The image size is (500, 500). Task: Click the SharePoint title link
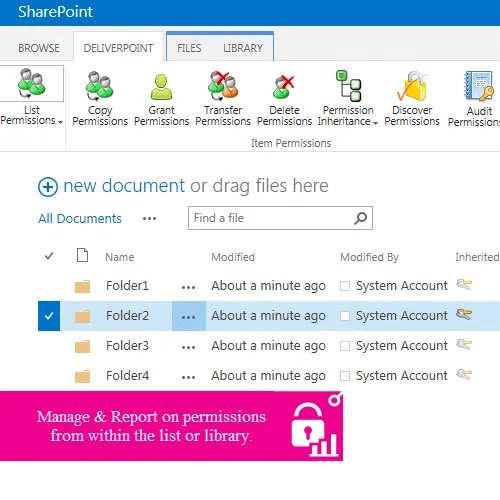click(x=55, y=12)
